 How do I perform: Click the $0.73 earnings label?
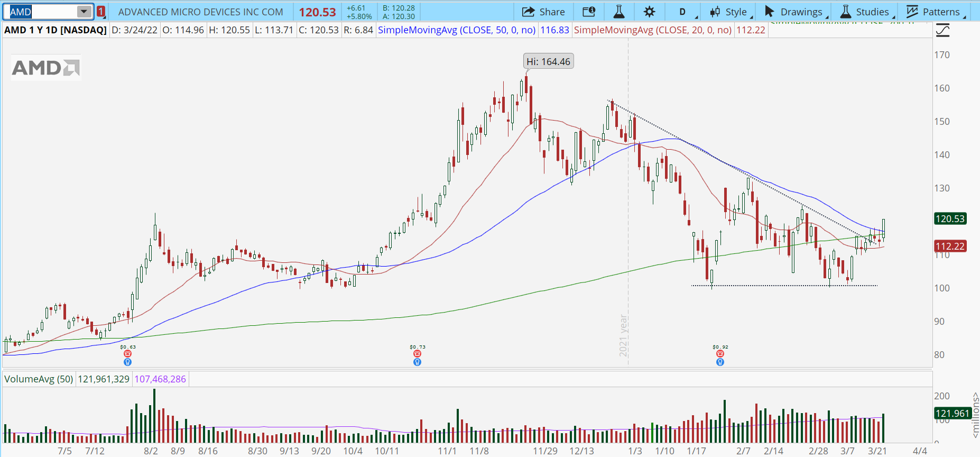click(x=418, y=347)
